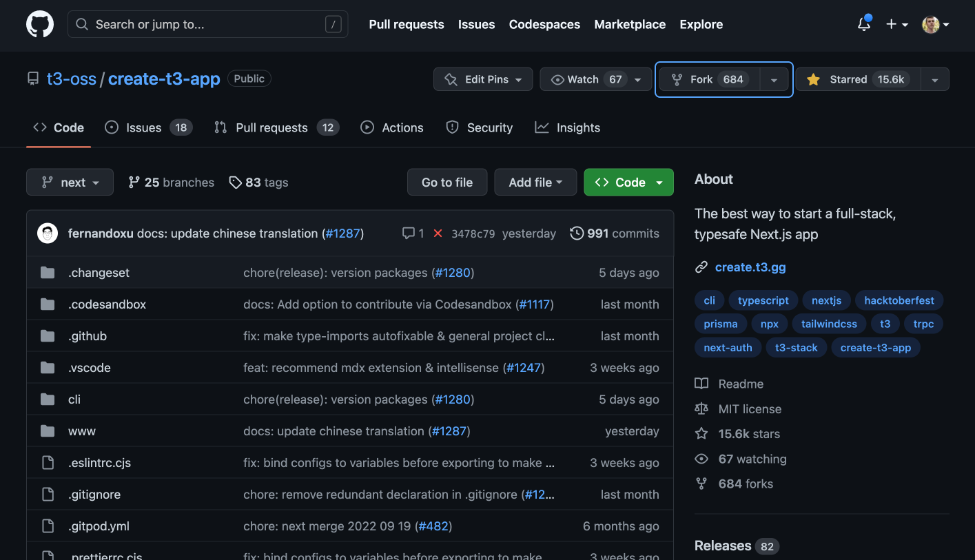Click the history clock icon near 991 commits

[577, 234]
